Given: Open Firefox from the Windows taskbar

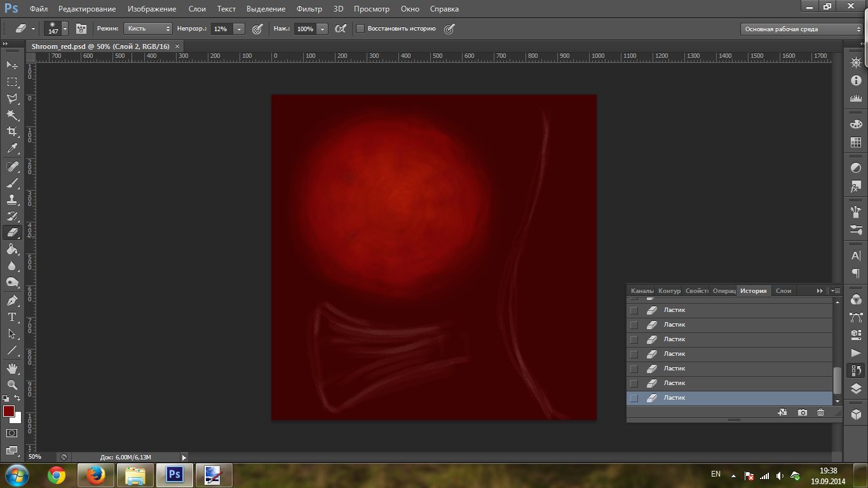Looking at the screenshot, I should tap(95, 475).
